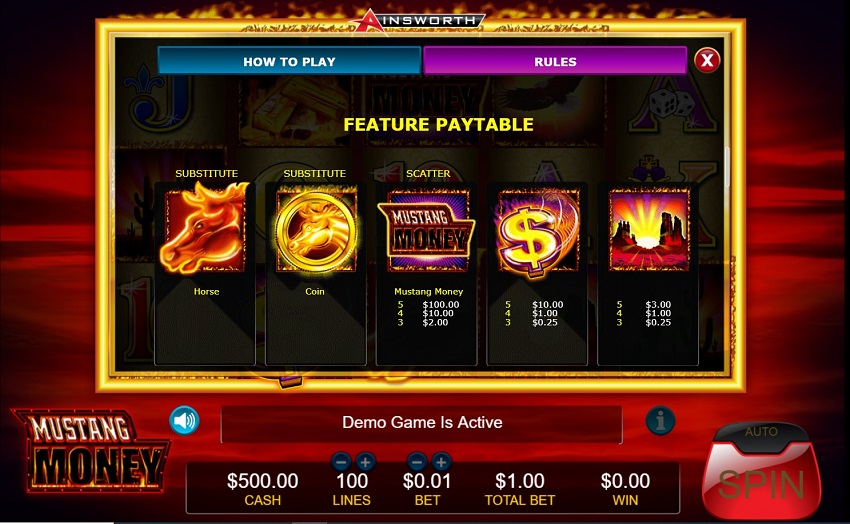Viewport: 850px width, 524px height.
Task: Click the Demo Game Is Active banner
Action: [422, 423]
